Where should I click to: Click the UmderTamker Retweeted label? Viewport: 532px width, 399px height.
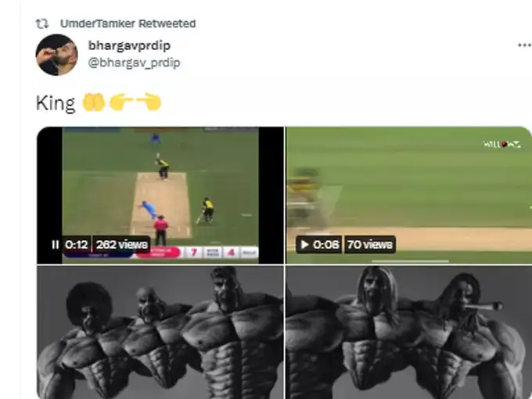click(128, 23)
